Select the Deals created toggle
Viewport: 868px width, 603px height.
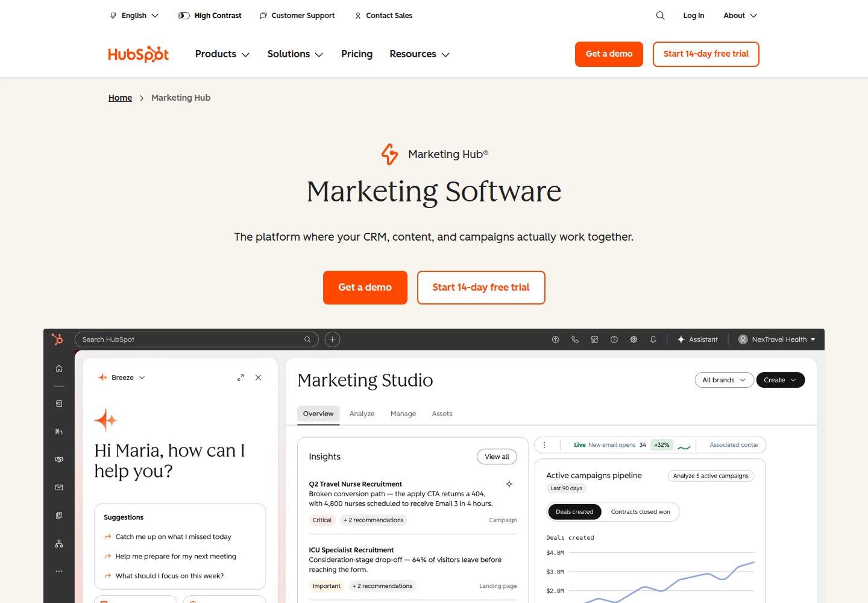pos(574,512)
